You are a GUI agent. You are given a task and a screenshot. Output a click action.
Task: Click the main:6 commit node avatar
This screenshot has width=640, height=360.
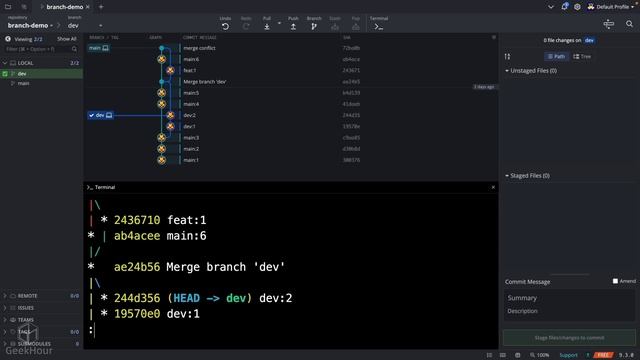[162, 59]
